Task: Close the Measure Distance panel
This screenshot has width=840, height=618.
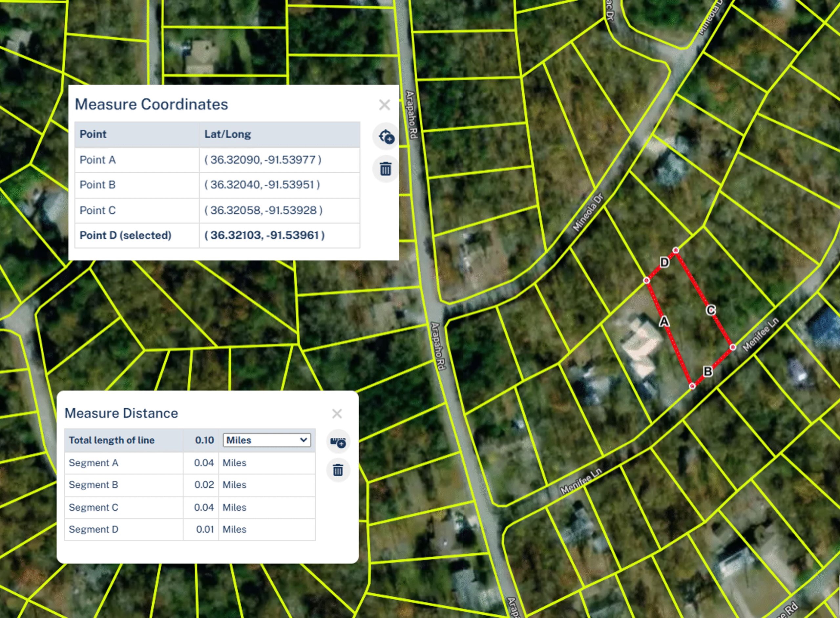Action: pos(337,414)
